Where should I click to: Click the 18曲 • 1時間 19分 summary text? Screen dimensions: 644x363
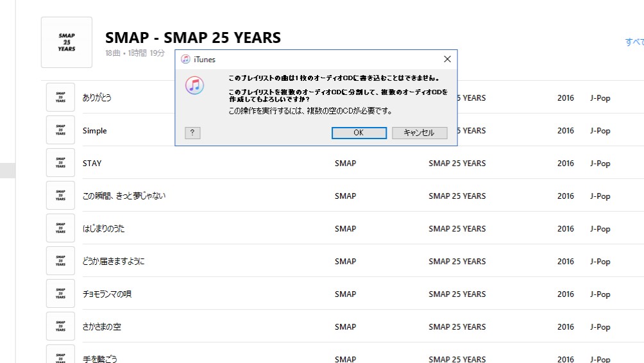click(x=135, y=53)
